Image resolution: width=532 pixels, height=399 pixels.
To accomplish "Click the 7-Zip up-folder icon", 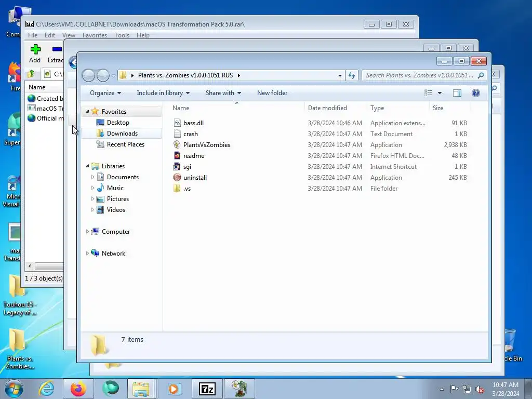I will pos(31,74).
